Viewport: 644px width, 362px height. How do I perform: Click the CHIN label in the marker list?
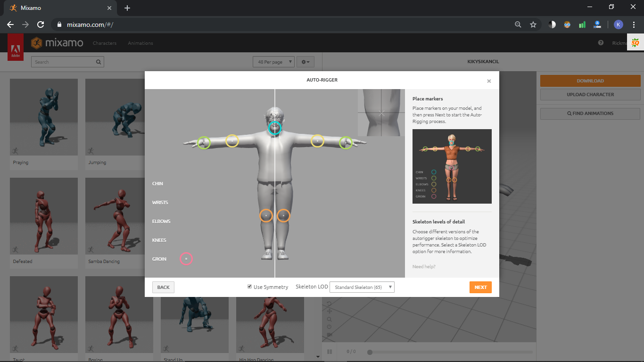(157, 183)
